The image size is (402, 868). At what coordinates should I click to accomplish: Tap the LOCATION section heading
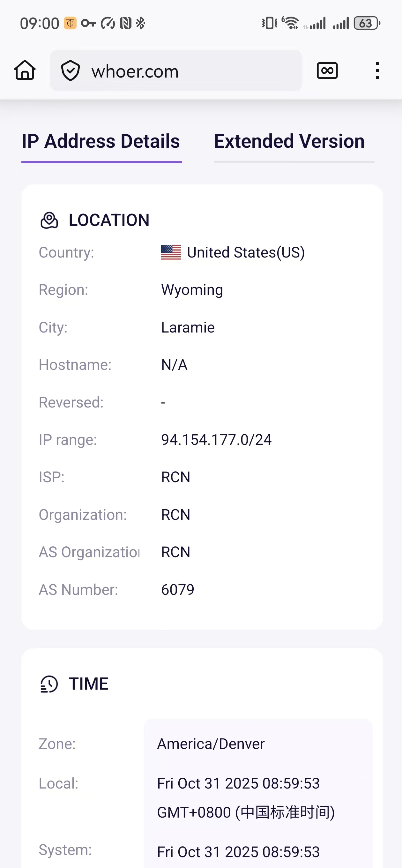(x=109, y=221)
